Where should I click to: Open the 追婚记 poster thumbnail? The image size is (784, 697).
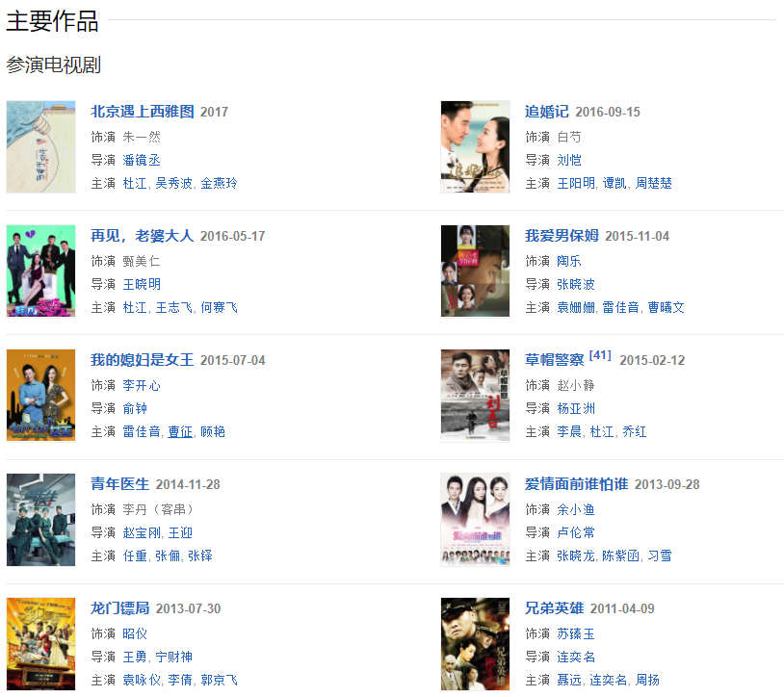(x=475, y=147)
